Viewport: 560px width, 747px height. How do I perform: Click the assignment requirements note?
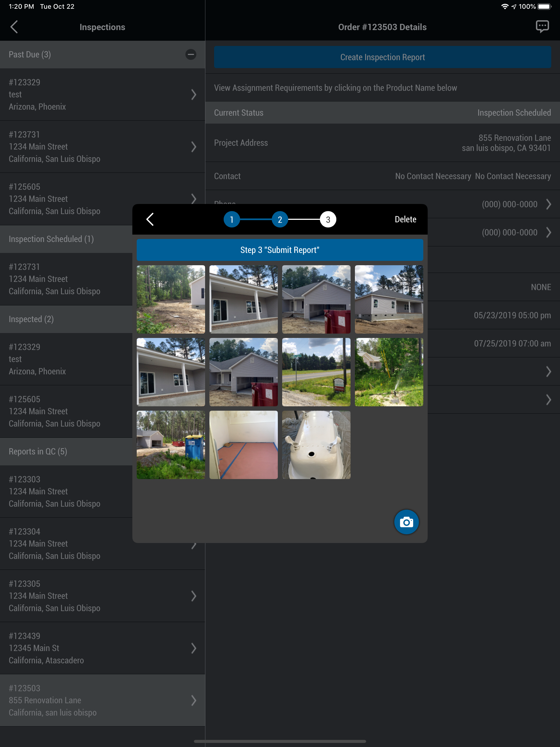pyautogui.click(x=336, y=88)
